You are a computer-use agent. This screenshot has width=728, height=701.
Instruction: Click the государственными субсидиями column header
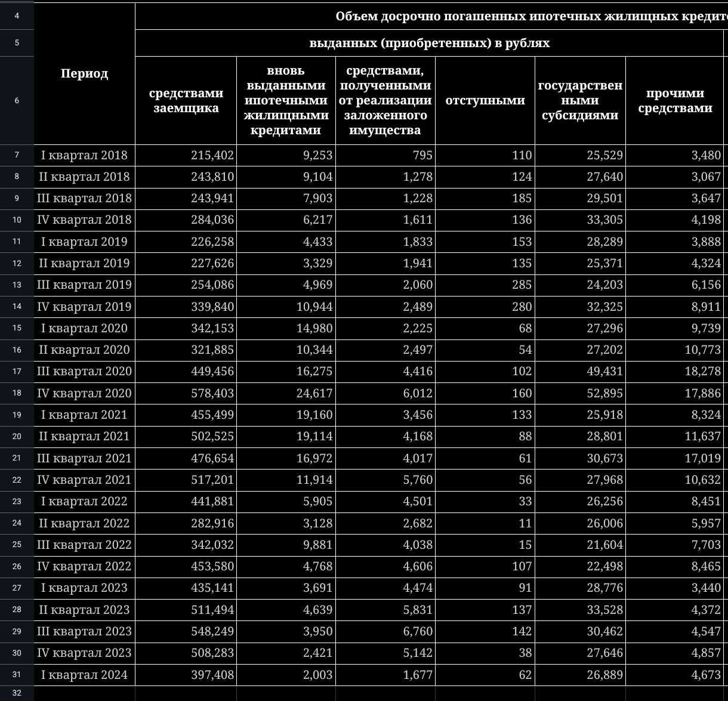pyautogui.click(x=580, y=100)
